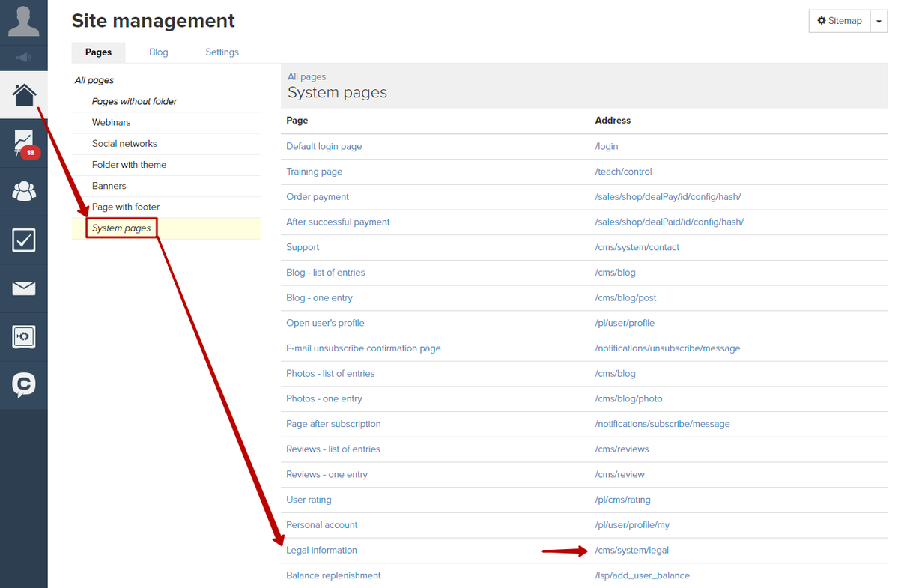898x588 pixels.
Task: Open the safe settings icon
Action: (x=23, y=336)
